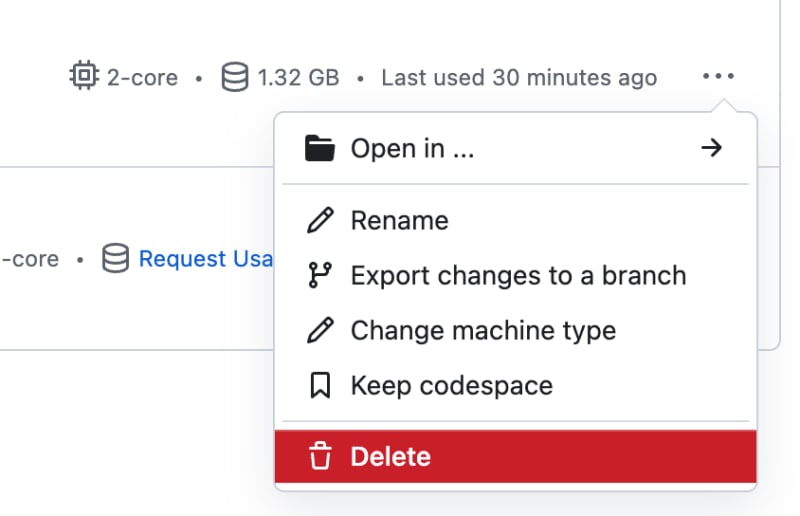The width and height of the screenshot is (800, 516).
Task: Click the CPU chip icon beside 2-core
Action: point(84,76)
